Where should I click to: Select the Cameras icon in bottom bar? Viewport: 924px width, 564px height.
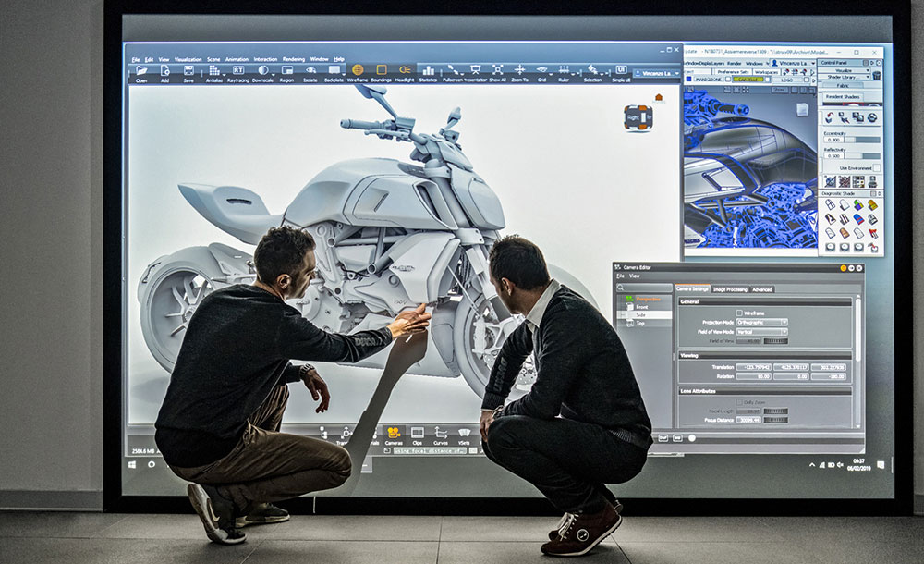click(x=394, y=433)
